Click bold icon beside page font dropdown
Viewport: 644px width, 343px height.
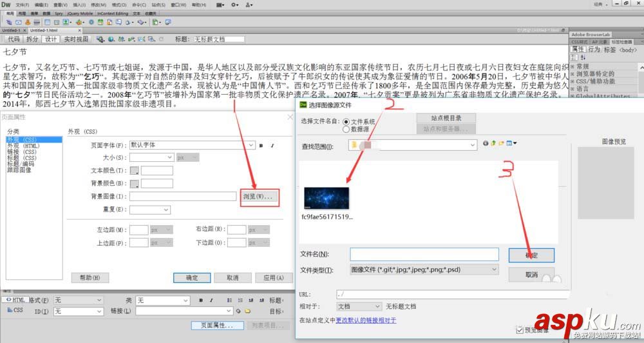(261, 146)
